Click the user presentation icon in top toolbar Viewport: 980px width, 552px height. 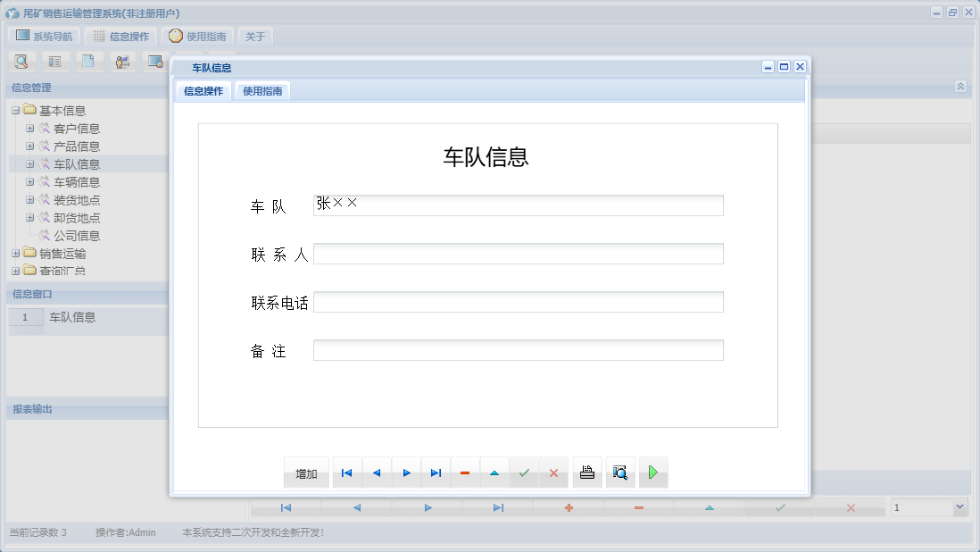pos(122,61)
